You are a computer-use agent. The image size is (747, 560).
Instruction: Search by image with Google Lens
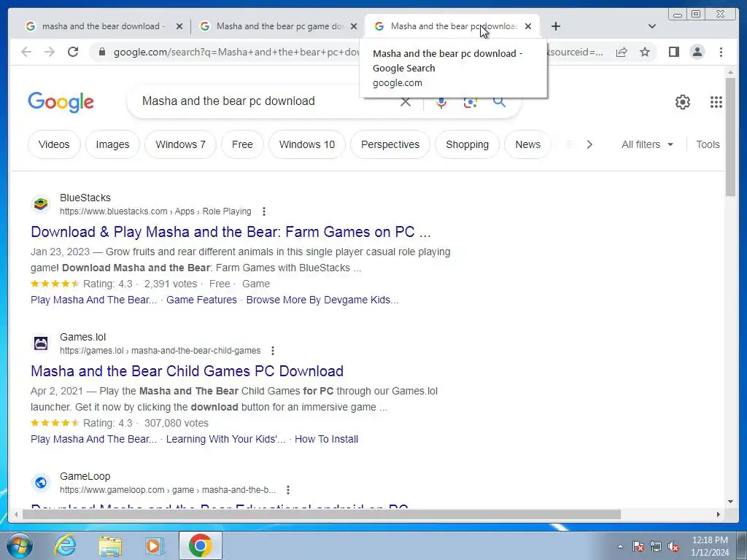471,101
